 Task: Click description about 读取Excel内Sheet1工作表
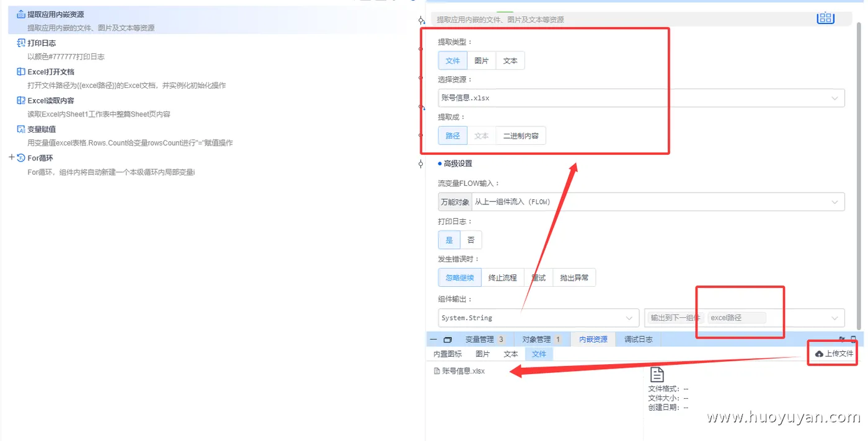(x=99, y=114)
